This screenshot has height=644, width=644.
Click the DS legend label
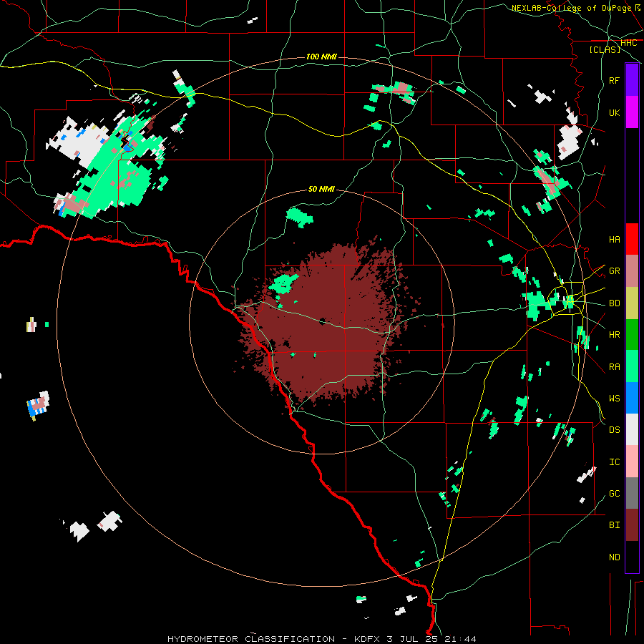(614, 429)
